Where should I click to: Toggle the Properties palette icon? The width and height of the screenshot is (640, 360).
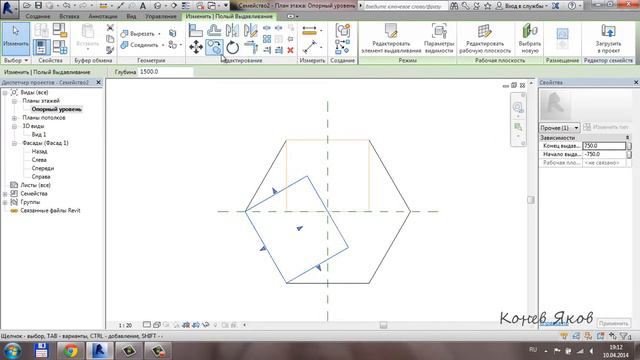click(41, 47)
